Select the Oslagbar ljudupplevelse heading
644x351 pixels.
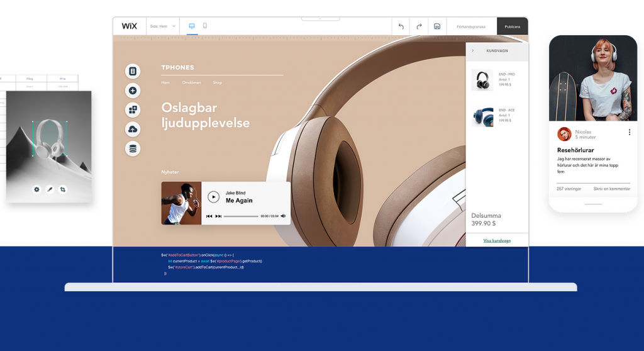[206, 115]
